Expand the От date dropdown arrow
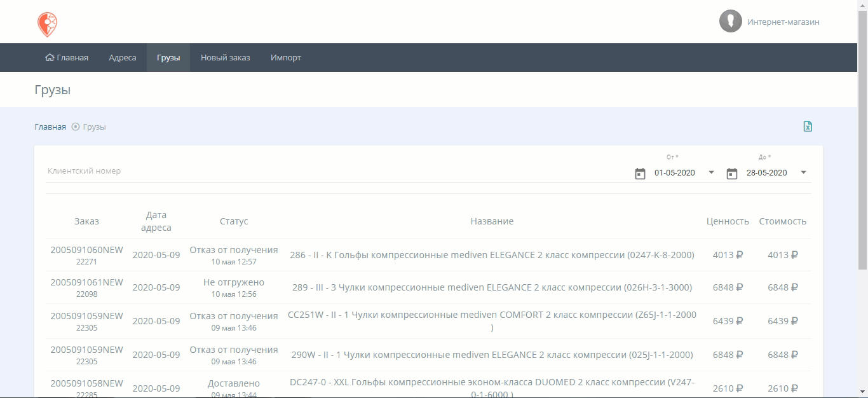Viewport: 868px width, 398px height. point(711,172)
